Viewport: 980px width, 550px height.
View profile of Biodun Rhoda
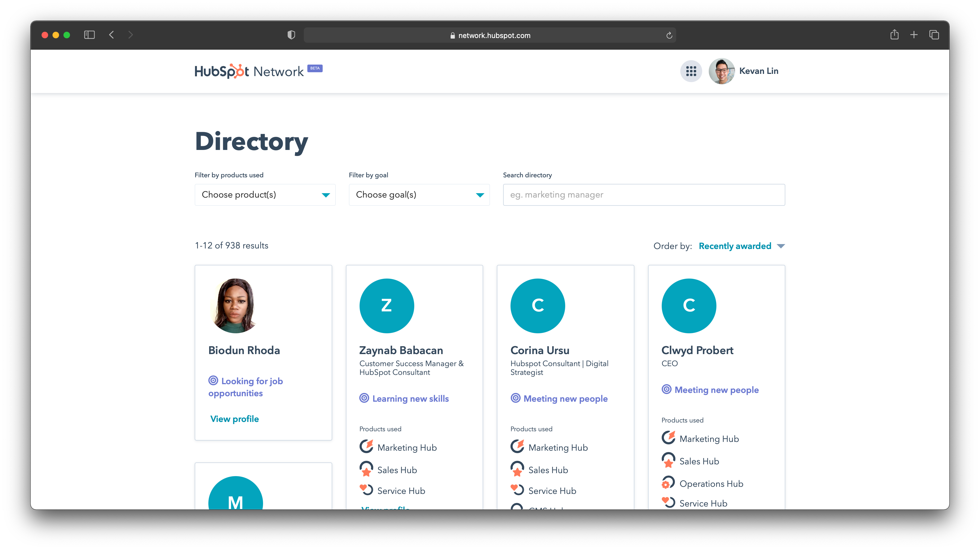click(x=234, y=419)
